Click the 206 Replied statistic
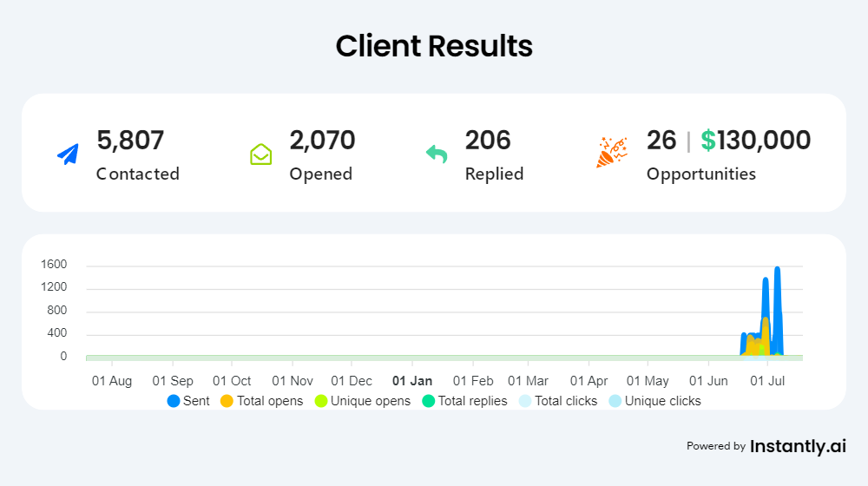 pyautogui.click(x=488, y=140)
